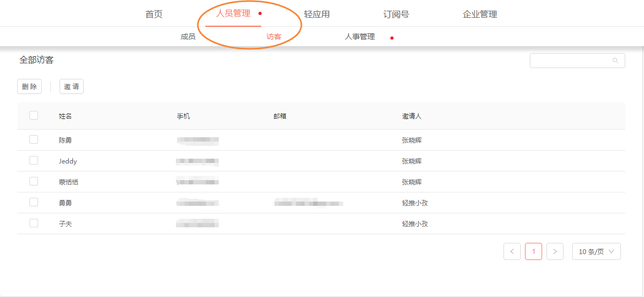The height and width of the screenshot is (297, 644).
Task: Go to previous page arrow
Action: (x=512, y=251)
